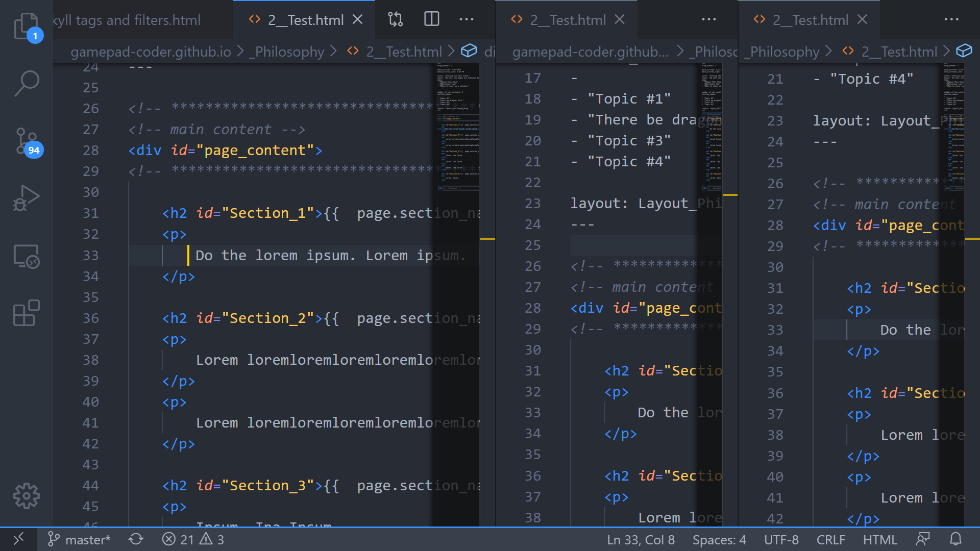Open the Run and Debug view
Viewport: 980px width, 551px height.
26,197
